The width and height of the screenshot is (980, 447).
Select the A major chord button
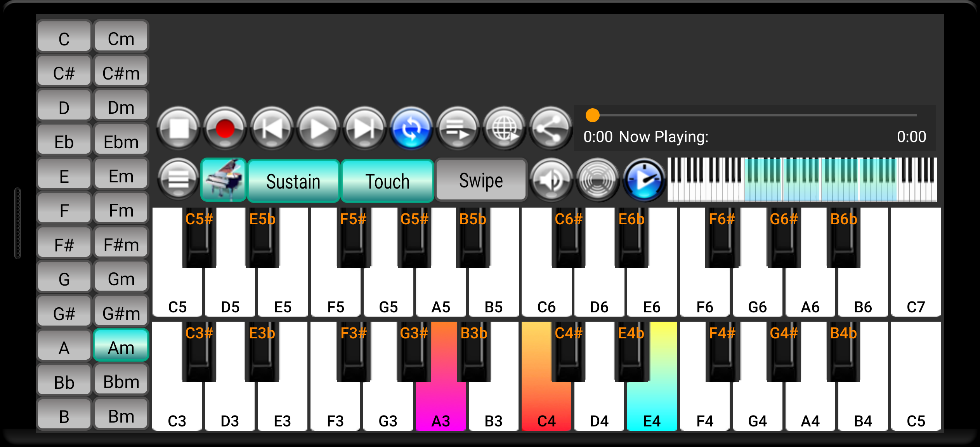pyautogui.click(x=64, y=345)
